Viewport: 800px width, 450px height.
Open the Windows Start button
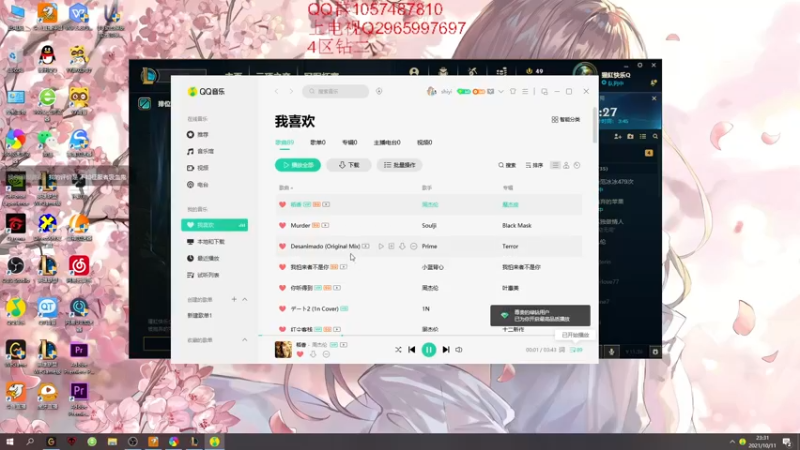click(x=9, y=441)
